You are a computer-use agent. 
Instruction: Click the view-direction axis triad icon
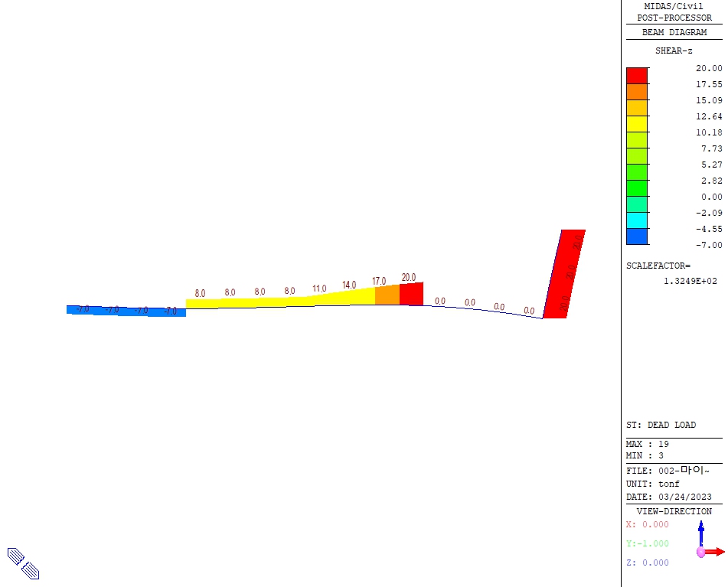coord(710,540)
